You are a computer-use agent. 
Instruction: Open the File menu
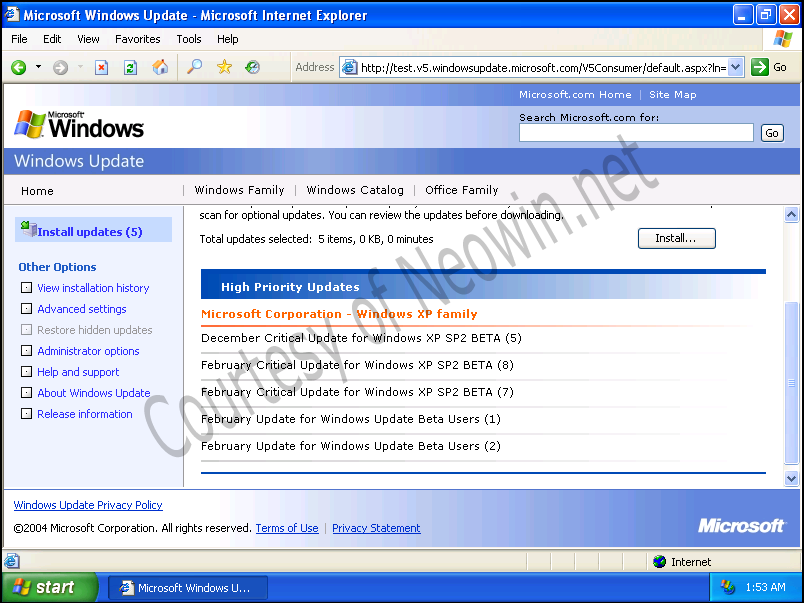pos(19,39)
